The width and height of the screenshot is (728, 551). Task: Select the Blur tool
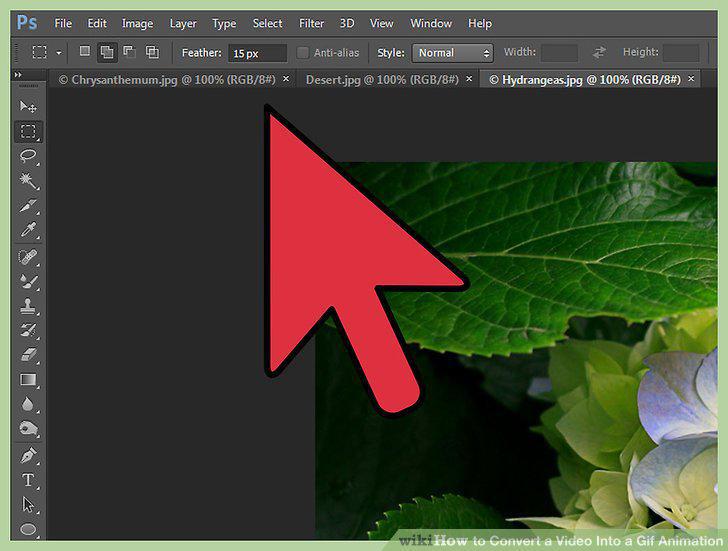28,404
